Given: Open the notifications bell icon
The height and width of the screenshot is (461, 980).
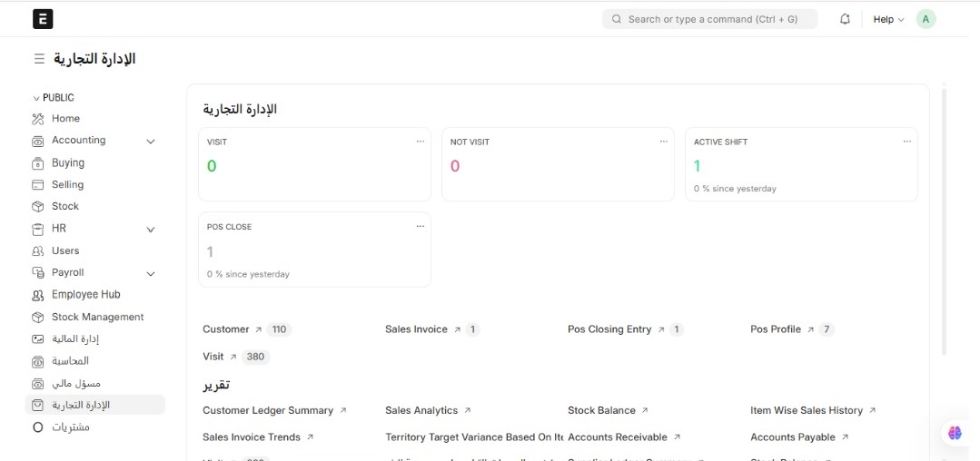Looking at the screenshot, I should point(845,19).
